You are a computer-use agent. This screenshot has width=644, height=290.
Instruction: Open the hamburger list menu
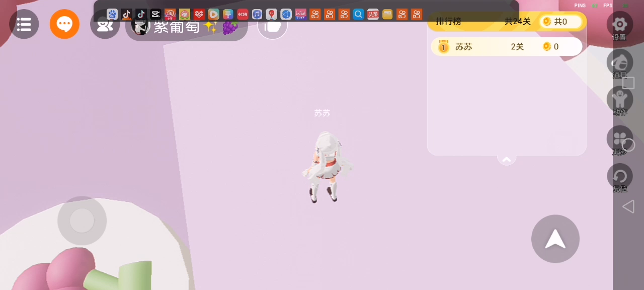24,24
